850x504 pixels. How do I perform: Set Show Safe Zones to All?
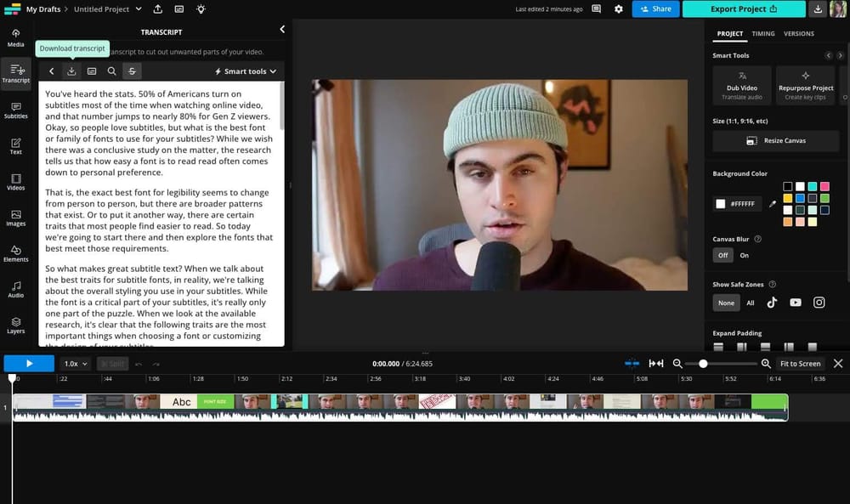tap(751, 303)
